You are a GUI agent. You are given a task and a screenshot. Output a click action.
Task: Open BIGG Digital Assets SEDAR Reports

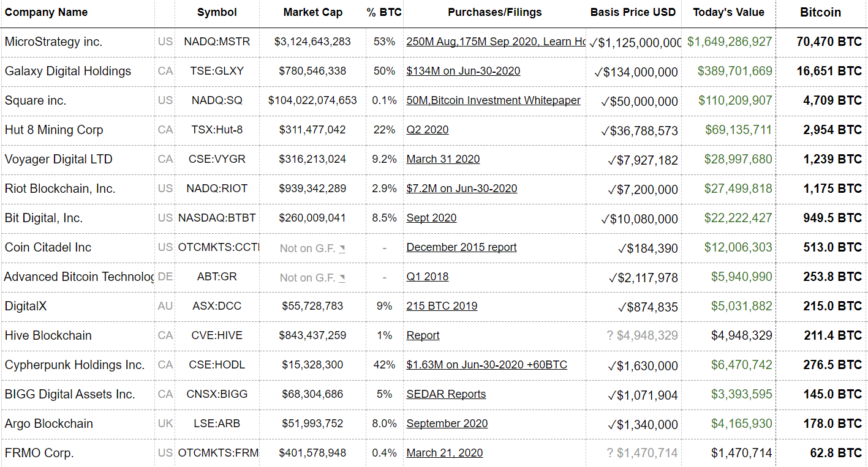pos(446,394)
